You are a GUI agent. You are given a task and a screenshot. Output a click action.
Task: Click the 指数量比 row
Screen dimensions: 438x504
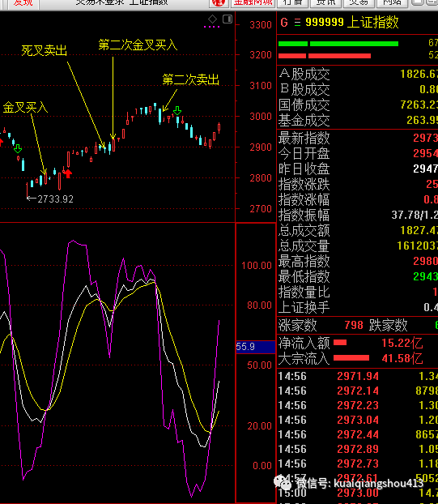pos(357,292)
